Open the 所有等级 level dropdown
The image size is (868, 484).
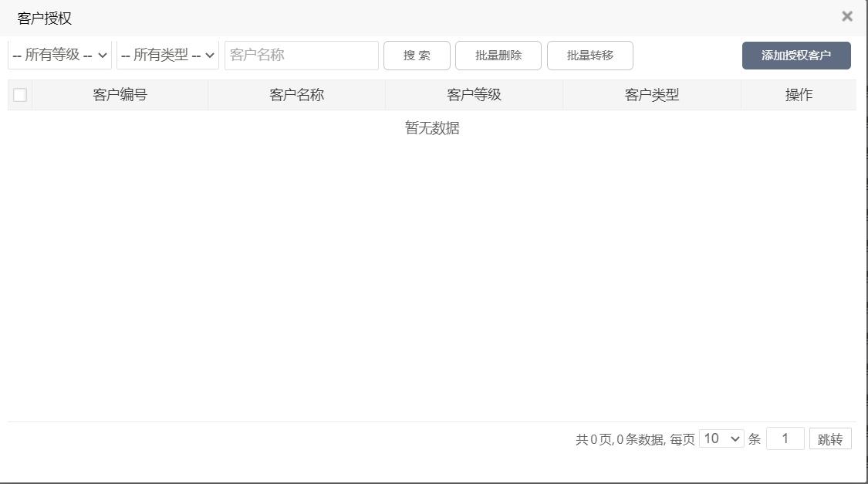coord(59,55)
